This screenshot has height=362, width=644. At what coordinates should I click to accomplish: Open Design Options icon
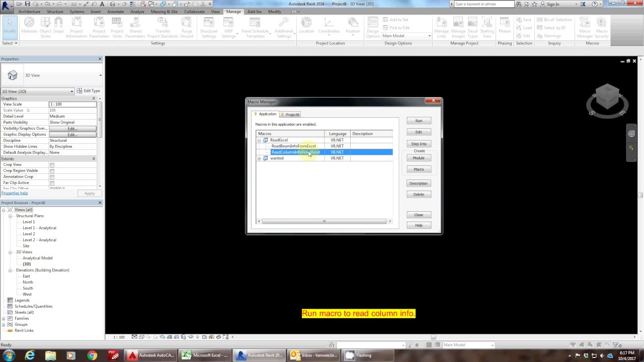click(373, 27)
